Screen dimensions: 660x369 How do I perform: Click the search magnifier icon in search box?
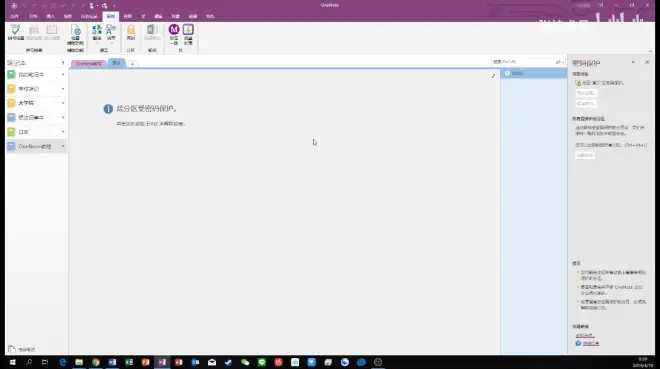click(x=558, y=62)
